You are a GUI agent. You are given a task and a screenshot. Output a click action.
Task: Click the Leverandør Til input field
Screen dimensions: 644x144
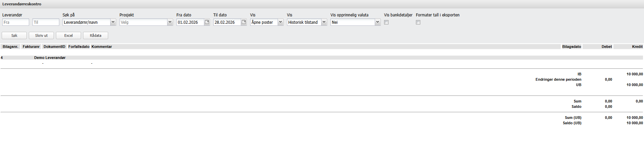coord(46,22)
